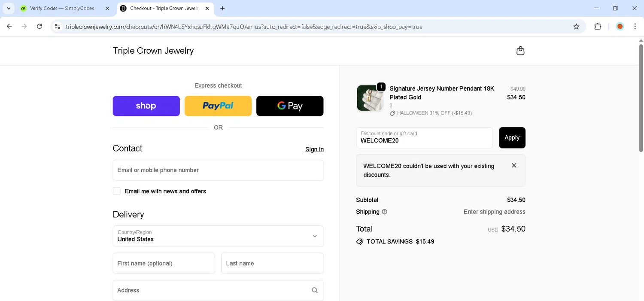The image size is (644, 301).
Task: Go back to the previous page
Action: [9, 27]
